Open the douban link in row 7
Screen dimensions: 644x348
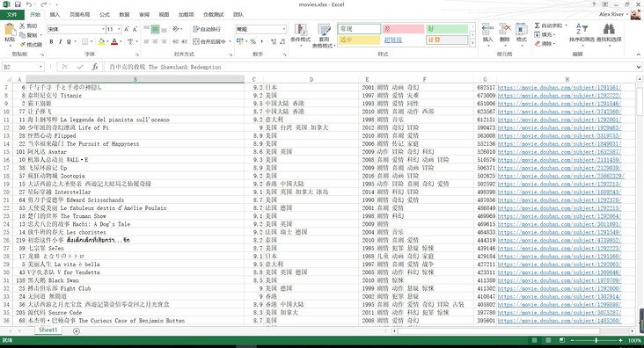click(x=560, y=87)
